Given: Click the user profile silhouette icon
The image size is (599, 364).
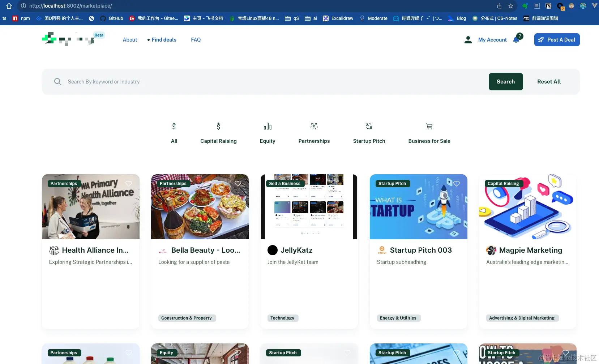Looking at the screenshot, I should [x=468, y=40].
